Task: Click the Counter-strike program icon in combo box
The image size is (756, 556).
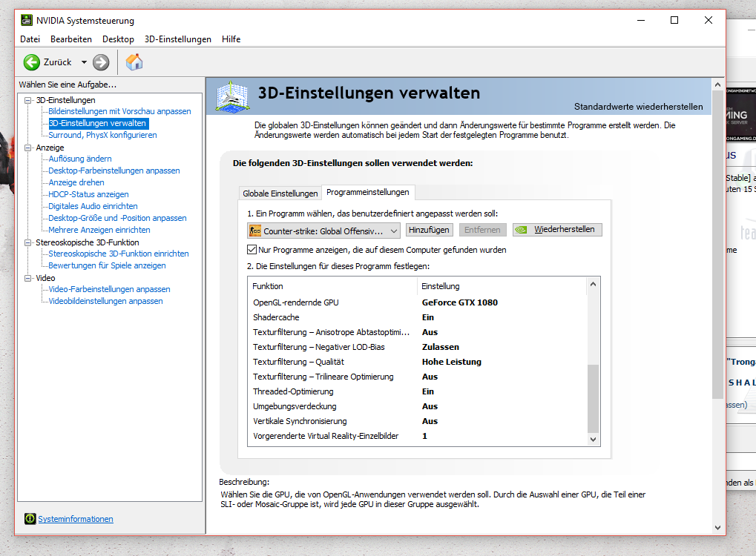Action: pyautogui.click(x=255, y=231)
